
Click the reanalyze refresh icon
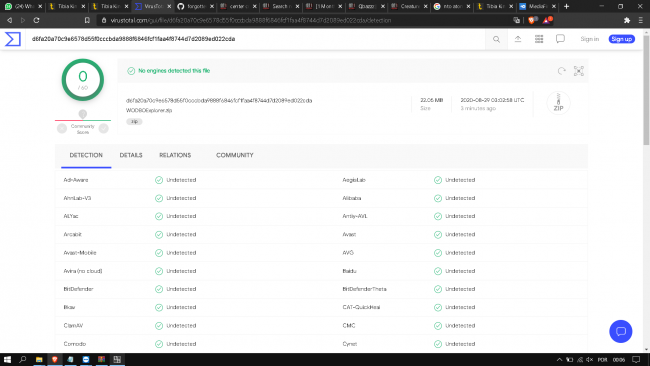561,71
